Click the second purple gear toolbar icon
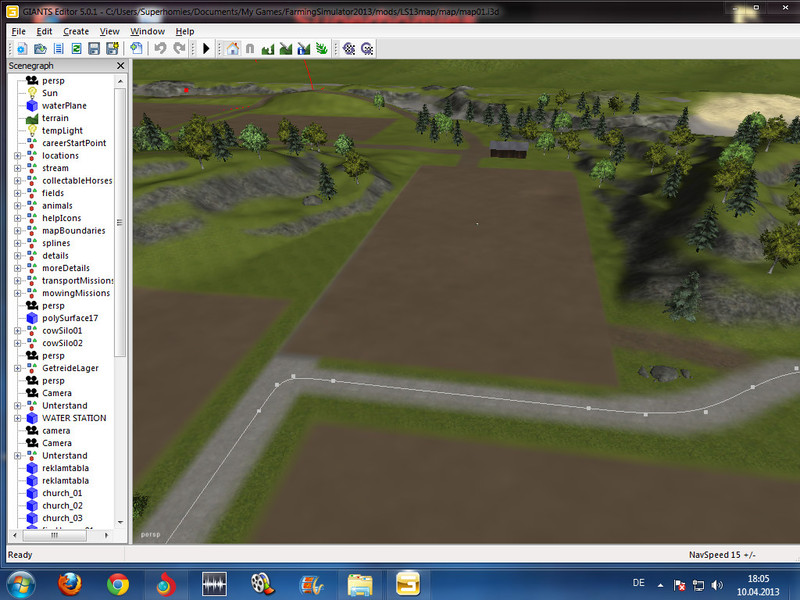Screen dimensions: 800x600 (367, 48)
